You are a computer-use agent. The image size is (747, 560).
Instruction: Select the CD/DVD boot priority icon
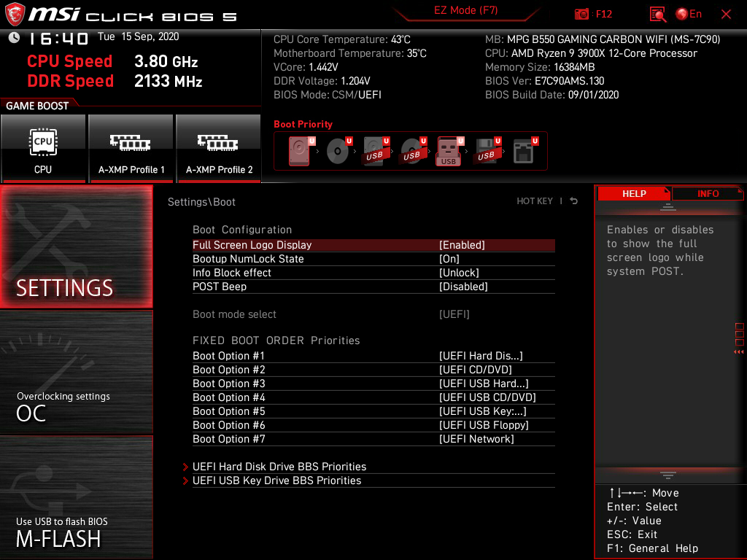pos(338,151)
